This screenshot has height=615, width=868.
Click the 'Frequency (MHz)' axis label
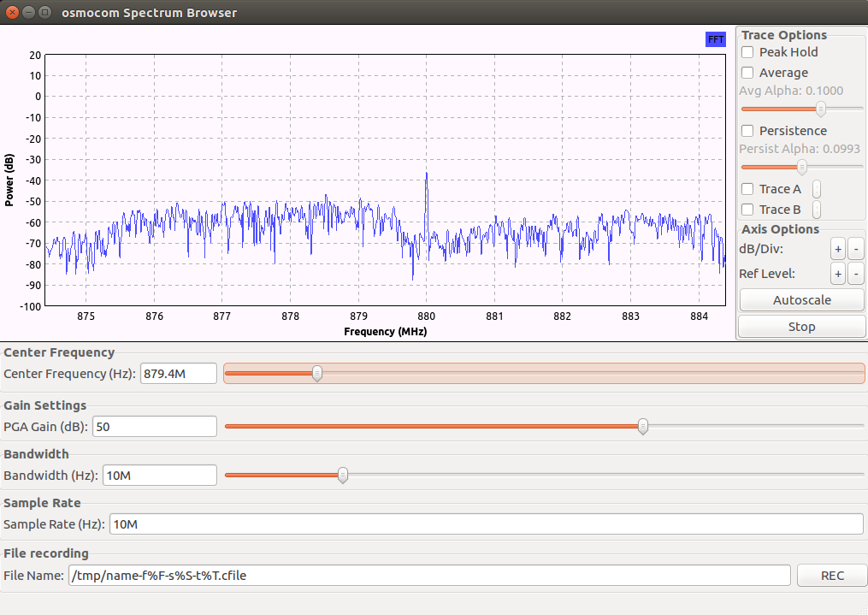click(x=386, y=332)
